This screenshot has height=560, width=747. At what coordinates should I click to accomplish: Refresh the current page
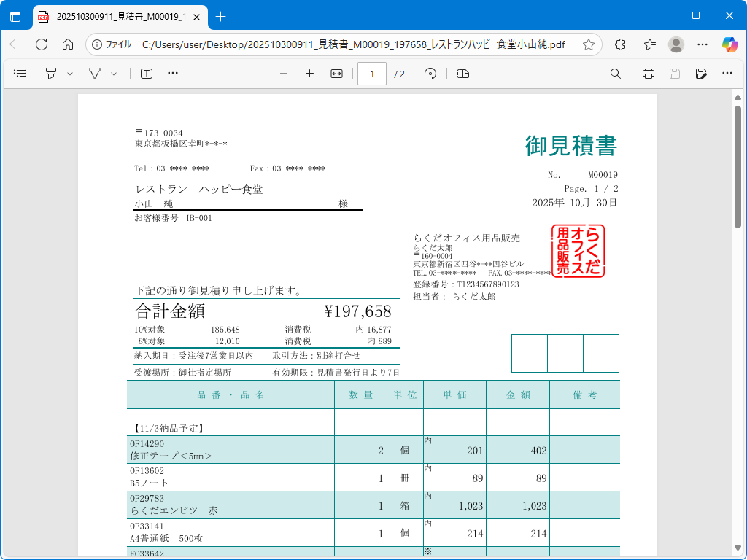click(x=42, y=44)
